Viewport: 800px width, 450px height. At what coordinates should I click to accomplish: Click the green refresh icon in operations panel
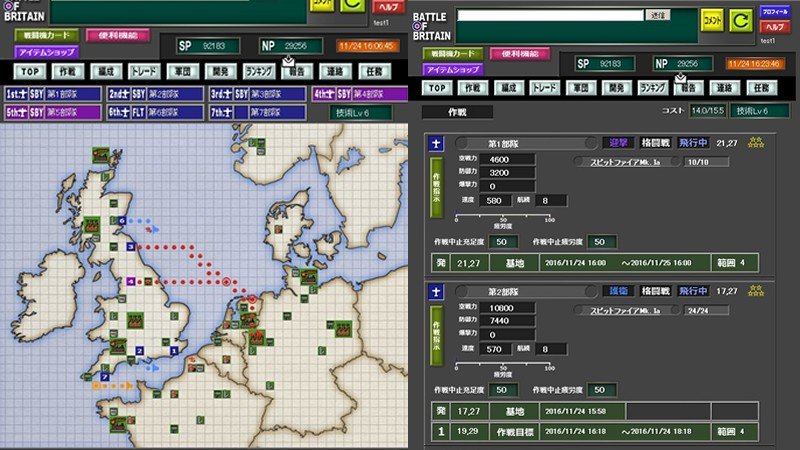pos(739,19)
